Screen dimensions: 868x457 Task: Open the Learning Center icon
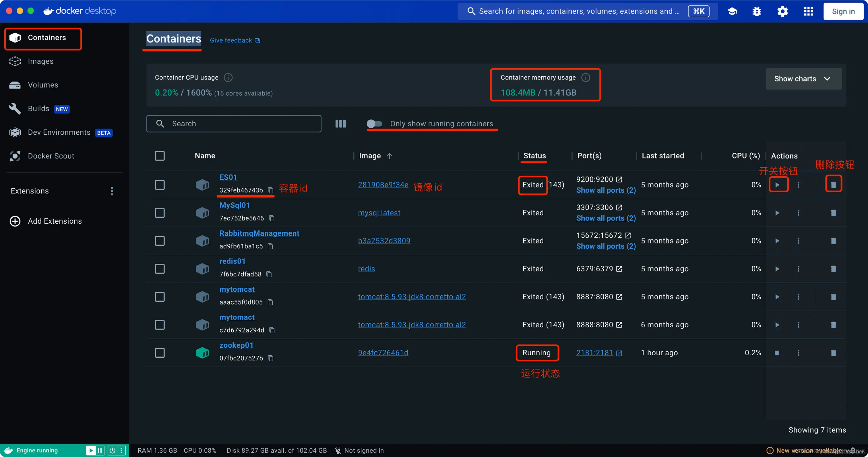[732, 11]
